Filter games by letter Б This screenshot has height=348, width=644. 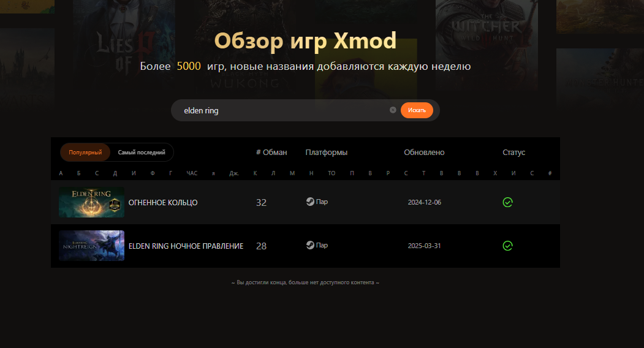79,173
